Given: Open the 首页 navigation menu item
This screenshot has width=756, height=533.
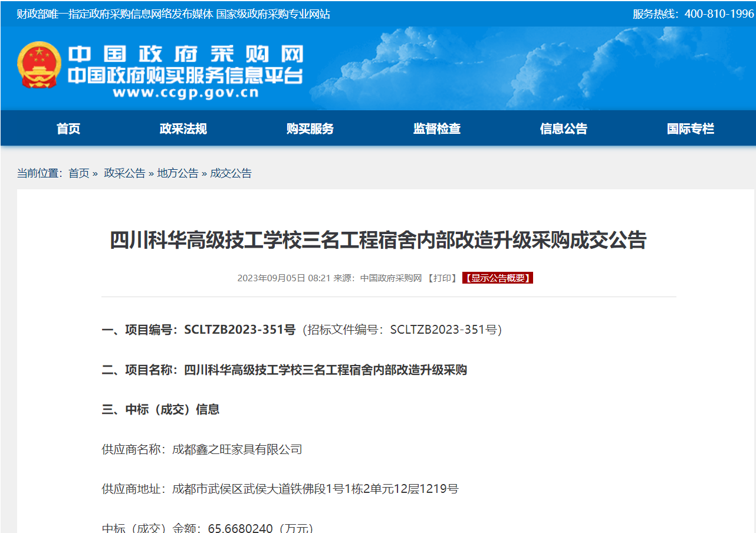Looking at the screenshot, I should [x=68, y=129].
